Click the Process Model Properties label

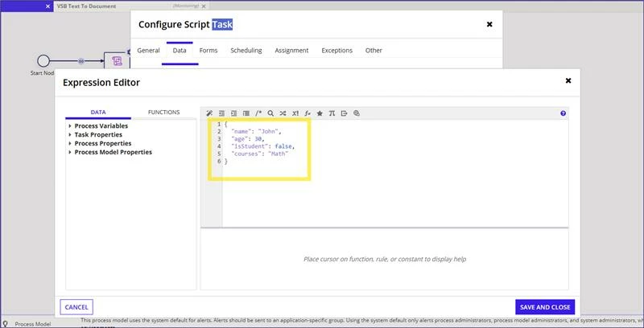pos(113,152)
